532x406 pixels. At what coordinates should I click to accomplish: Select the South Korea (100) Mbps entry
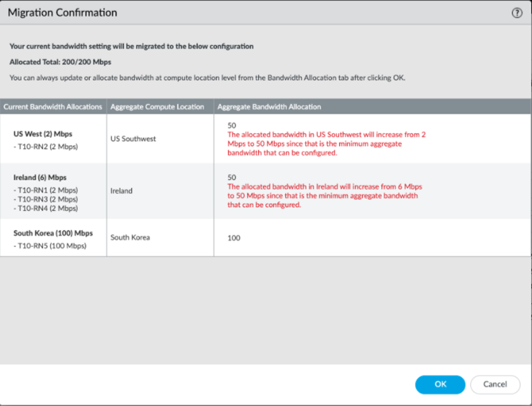[53, 233]
